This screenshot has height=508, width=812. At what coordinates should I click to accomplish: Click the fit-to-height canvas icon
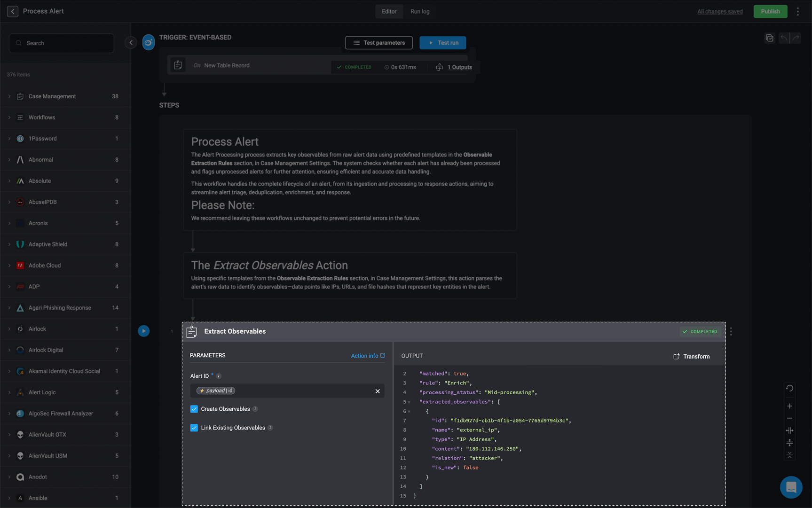point(789,443)
